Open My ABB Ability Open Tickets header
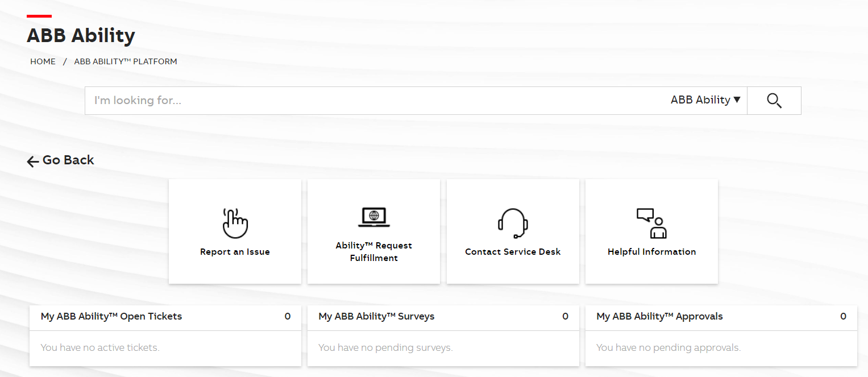Screen dimensions: 868x377 (111, 317)
